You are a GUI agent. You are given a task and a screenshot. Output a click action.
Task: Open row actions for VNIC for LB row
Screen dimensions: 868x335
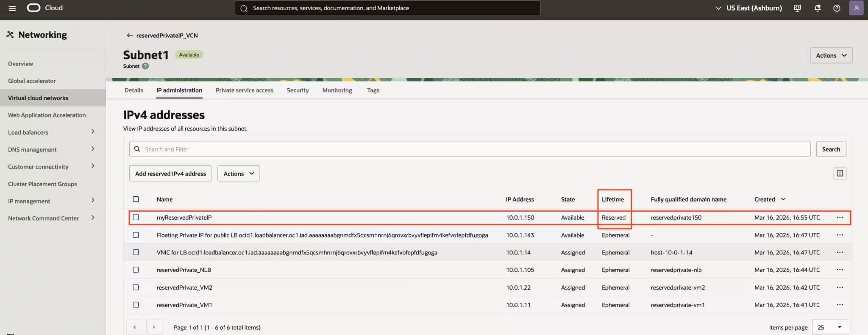pyautogui.click(x=840, y=252)
